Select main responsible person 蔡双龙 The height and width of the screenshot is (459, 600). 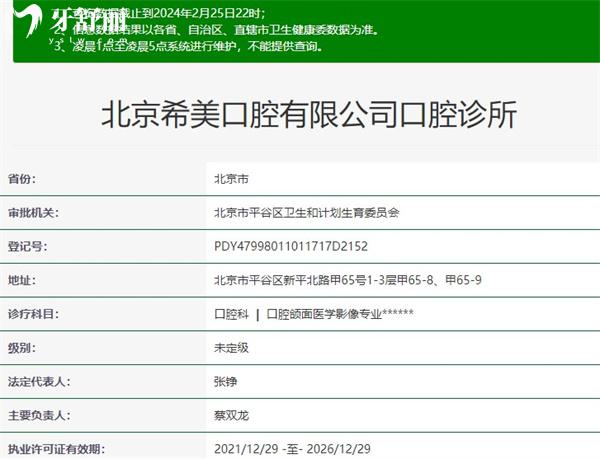coord(231,415)
